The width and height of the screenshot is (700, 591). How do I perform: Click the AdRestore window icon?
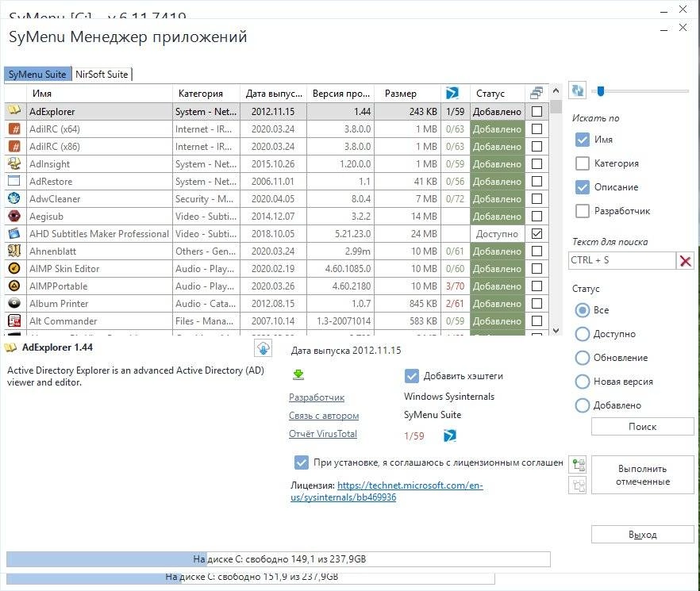point(14,181)
